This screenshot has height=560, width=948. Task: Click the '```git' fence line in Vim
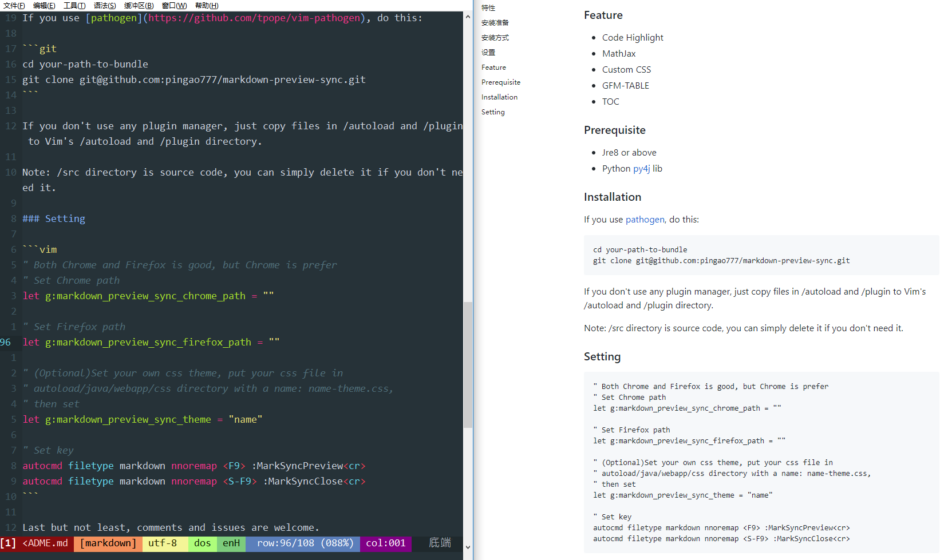coord(39,49)
